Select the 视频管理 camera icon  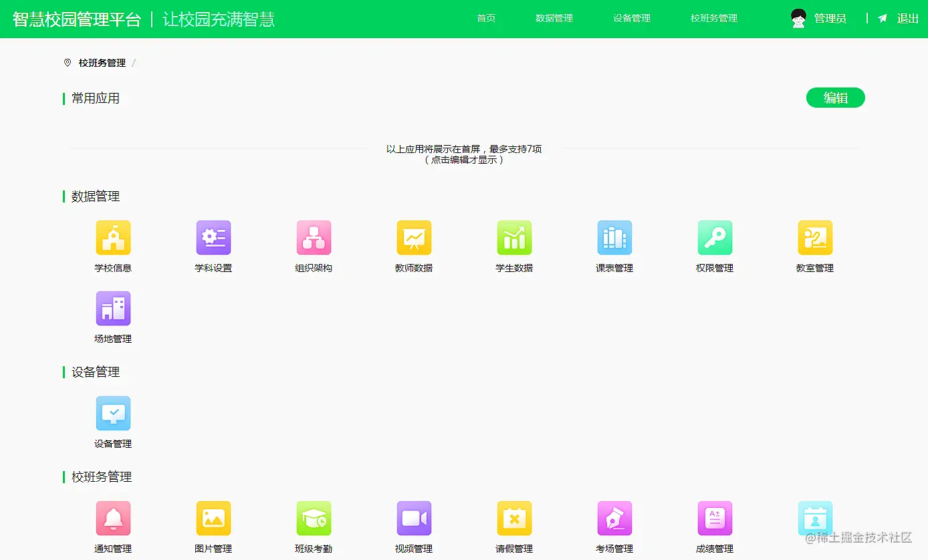(414, 518)
